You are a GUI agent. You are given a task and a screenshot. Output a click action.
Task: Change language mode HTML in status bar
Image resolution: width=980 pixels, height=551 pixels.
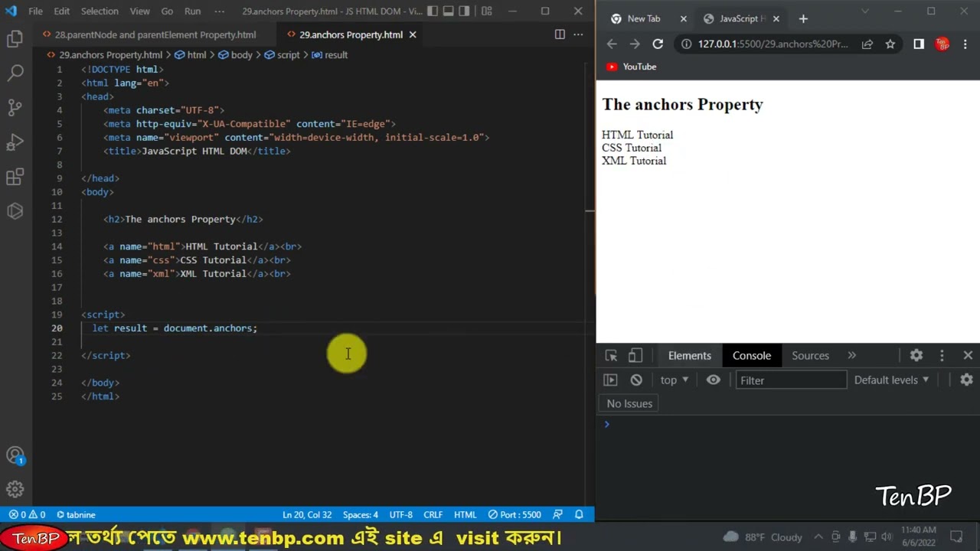(x=465, y=515)
